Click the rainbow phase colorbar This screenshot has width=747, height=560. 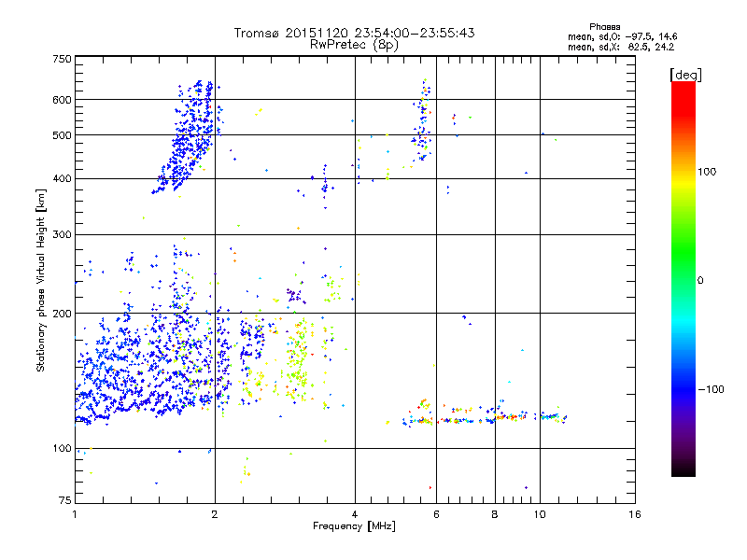click(x=684, y=278)
